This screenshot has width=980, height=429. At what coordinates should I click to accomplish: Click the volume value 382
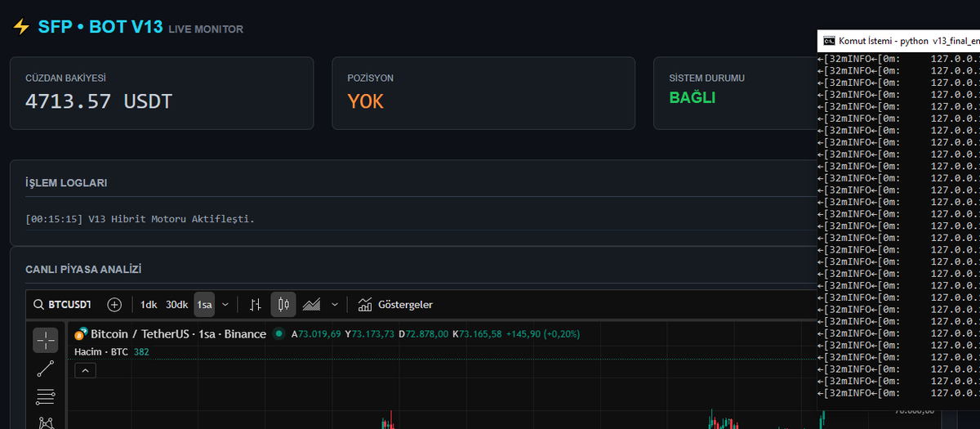[141, 351]
